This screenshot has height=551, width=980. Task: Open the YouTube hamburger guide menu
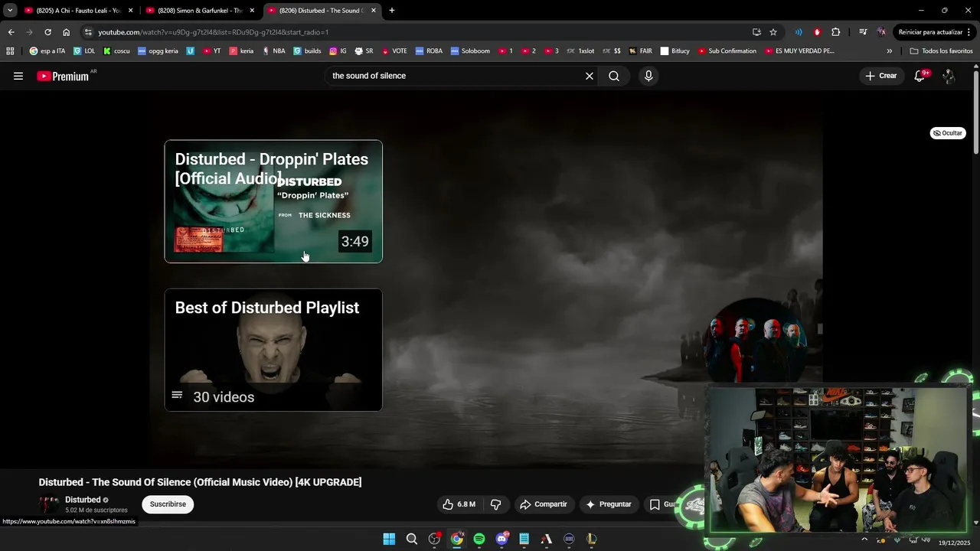[18, 76]
